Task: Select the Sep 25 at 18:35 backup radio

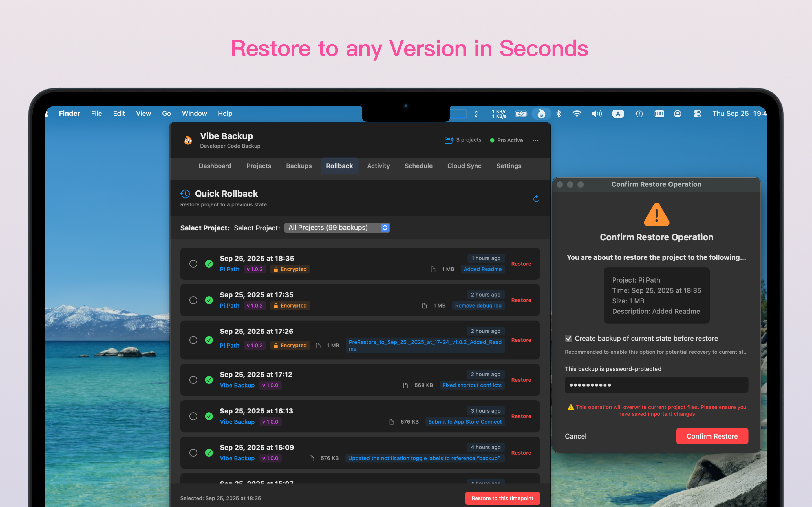Action: click(193, 264)
